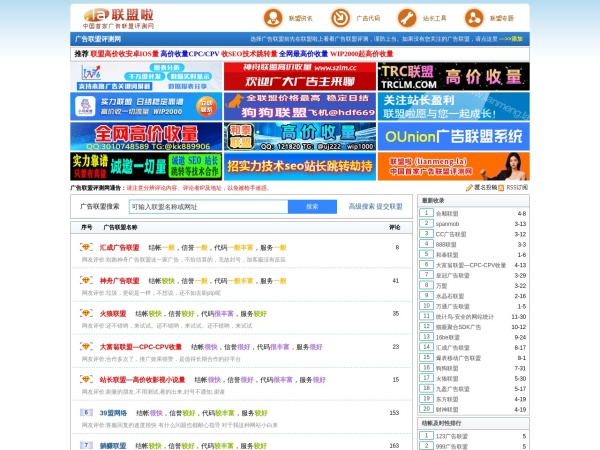
Task: Open 万盟 in the 最新收录 list
Action: tap(441, 286)
